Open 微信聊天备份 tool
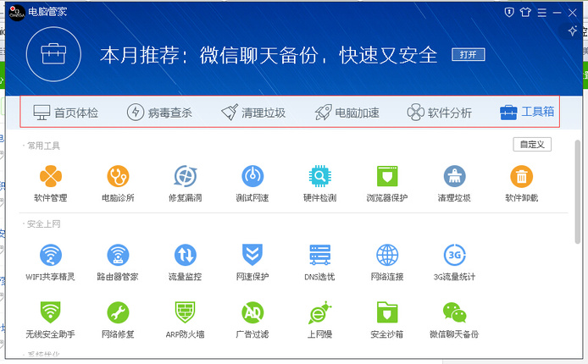 tap(454, 319)
